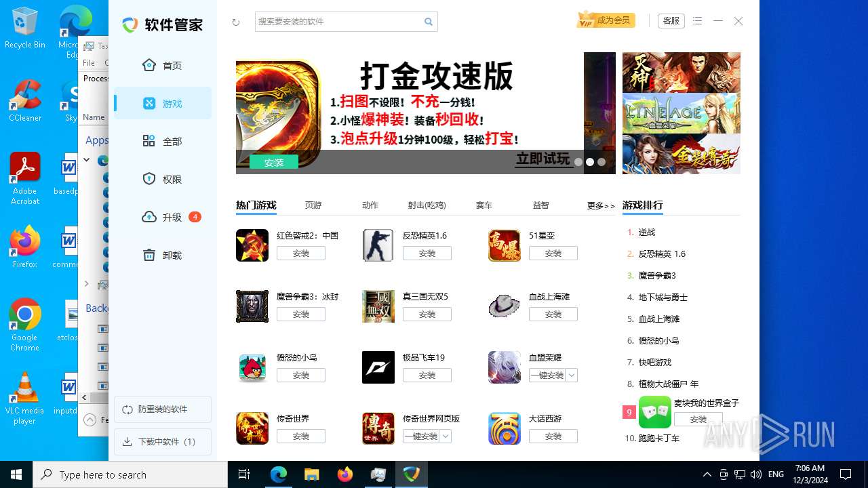Click the search magnifier icon
This screenshot has height=488, width=868.
point(429,22)
